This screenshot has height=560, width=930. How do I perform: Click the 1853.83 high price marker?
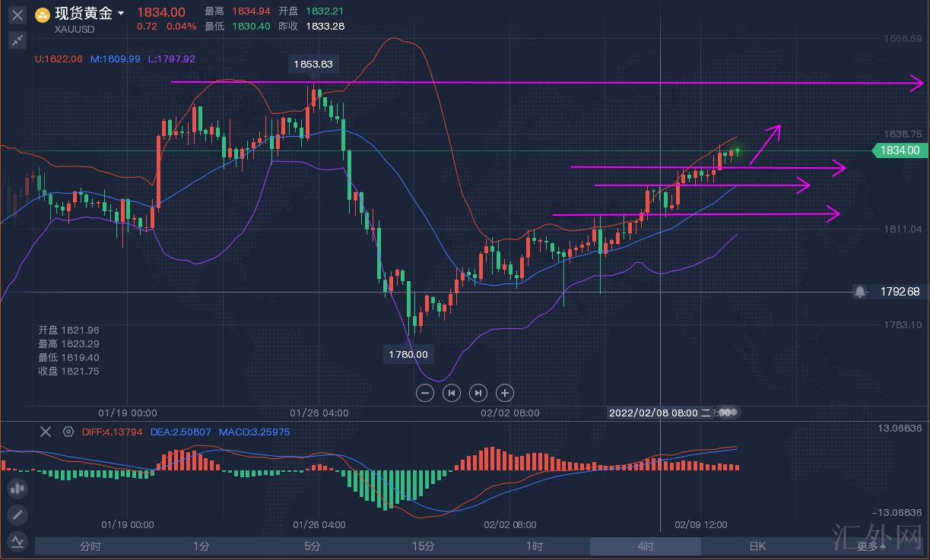(x=313, y=65)
